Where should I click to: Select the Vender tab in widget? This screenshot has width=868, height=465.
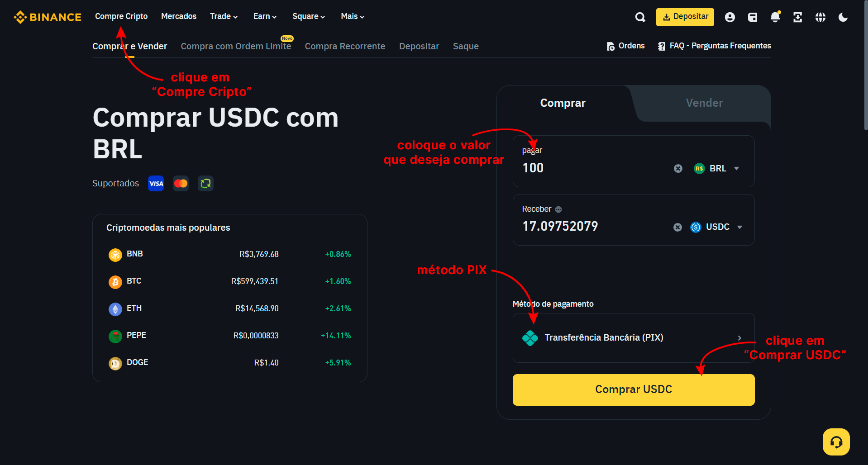704,103
